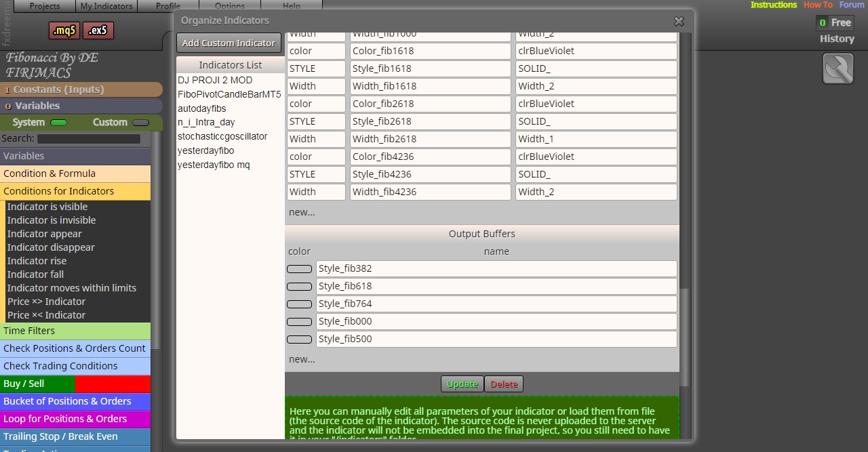The width and height of the screenshot is (868, 452).
Task: Add new parameter row under inputs
Action: (302, 212)
